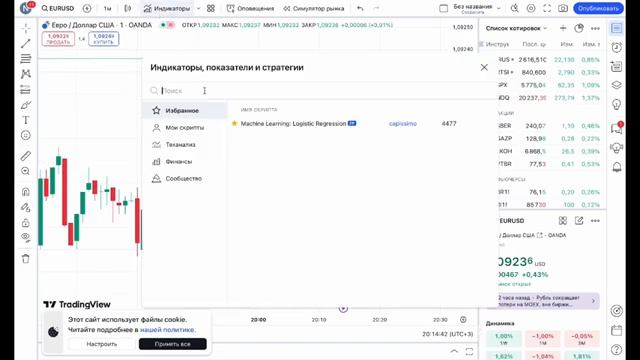
Task: Open the Индикаторы button in top toolbar
Action: tap(167, 8)
